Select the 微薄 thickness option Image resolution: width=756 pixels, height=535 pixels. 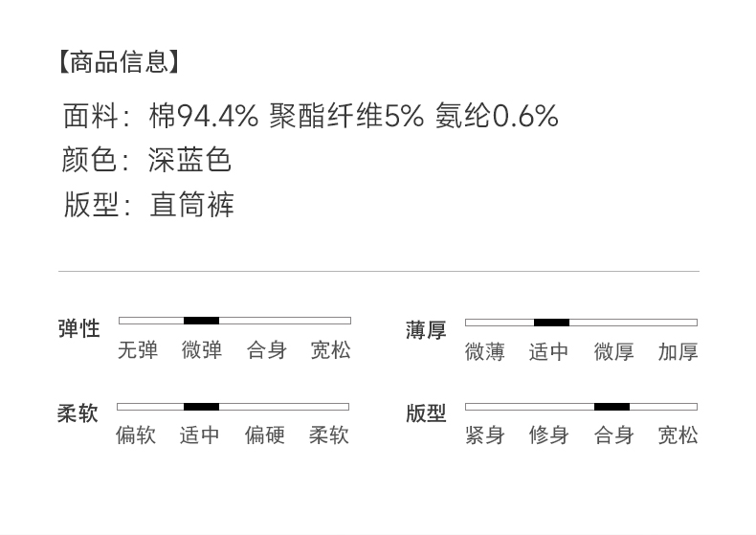pos(485,352)
